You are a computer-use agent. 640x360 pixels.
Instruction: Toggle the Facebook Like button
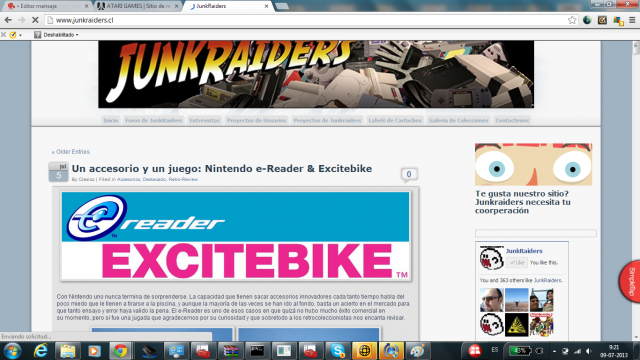[517, 262]
